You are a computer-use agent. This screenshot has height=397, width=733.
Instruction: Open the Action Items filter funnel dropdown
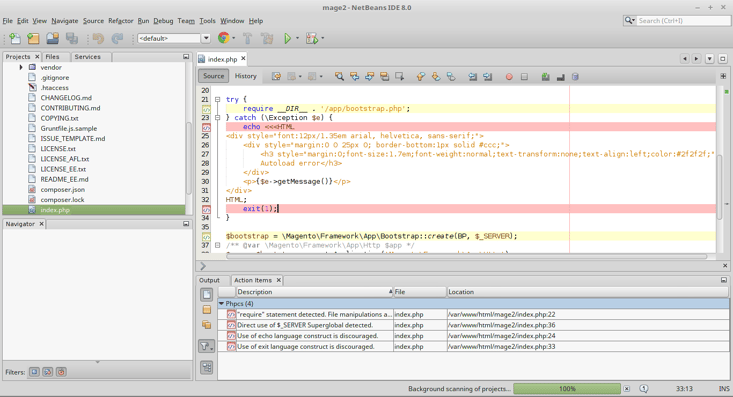tap(207, 346)
